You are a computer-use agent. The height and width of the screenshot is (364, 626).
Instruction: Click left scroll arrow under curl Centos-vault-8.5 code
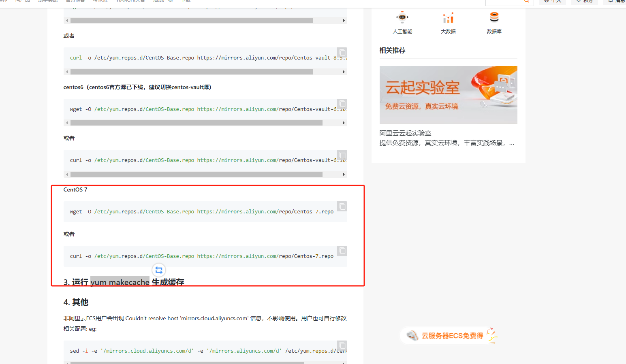(x=67, y=72)
